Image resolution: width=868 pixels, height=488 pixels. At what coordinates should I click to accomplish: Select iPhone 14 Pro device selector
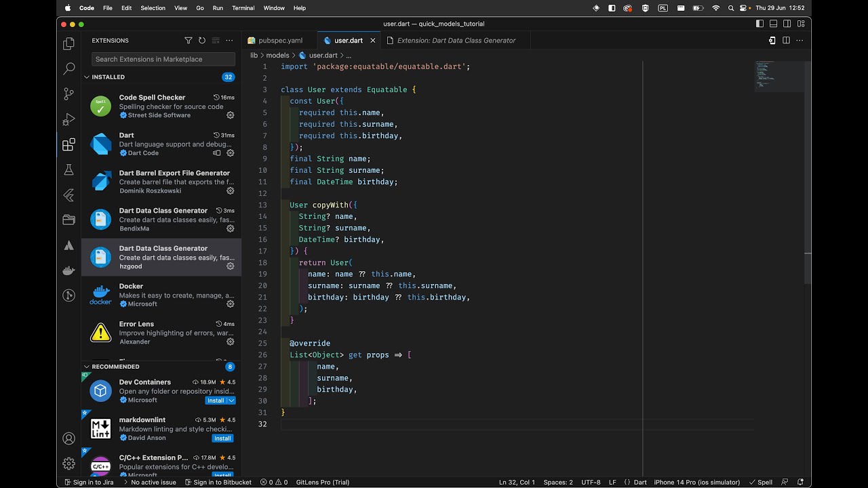pos(696,483)
